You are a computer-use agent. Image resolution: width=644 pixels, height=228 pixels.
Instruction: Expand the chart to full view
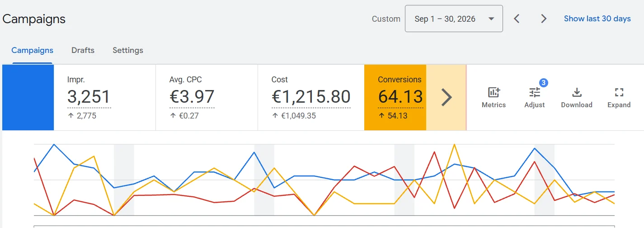[x=619, y=98]
